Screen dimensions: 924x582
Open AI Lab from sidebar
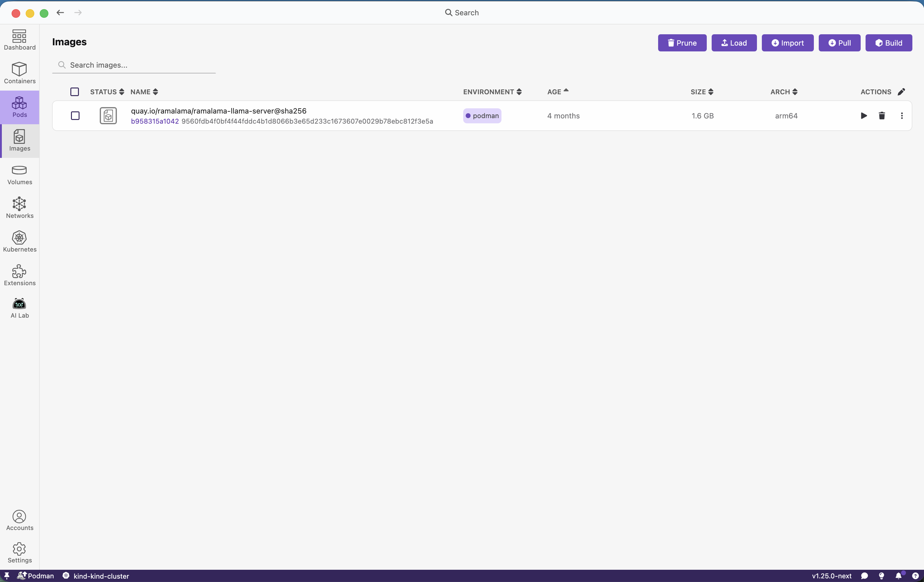point(20,308)
